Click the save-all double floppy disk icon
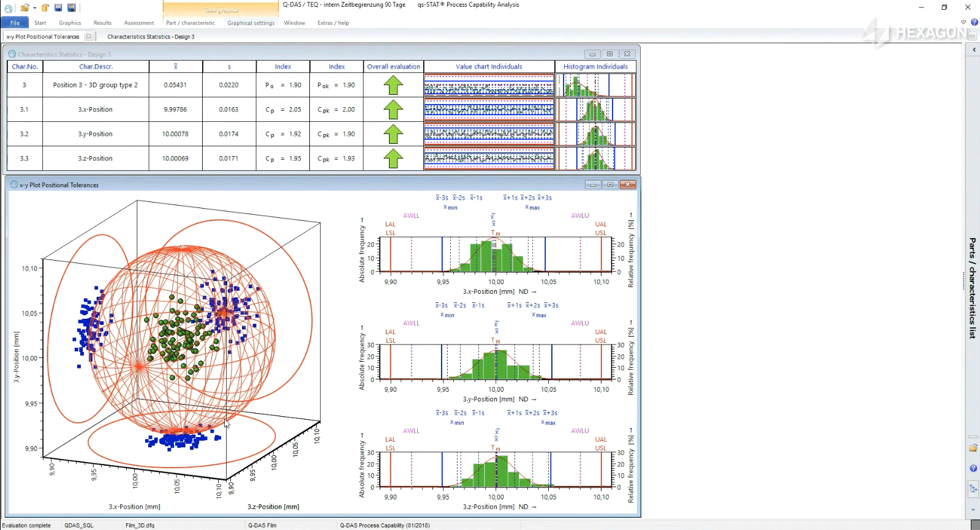This screenshot has height=530, width=980. (72, 8)
